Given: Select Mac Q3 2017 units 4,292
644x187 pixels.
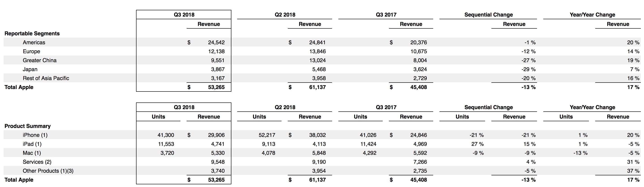Looking at the screenshot, I should [369, 153].
